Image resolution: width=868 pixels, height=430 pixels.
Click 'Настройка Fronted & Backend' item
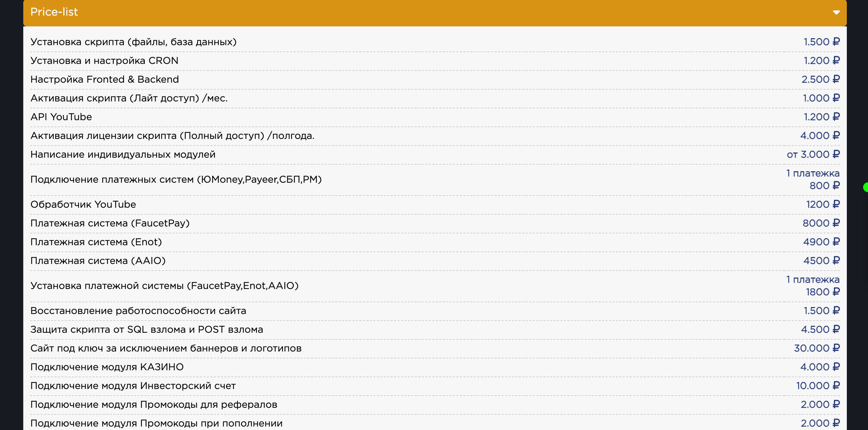(105, 80)
